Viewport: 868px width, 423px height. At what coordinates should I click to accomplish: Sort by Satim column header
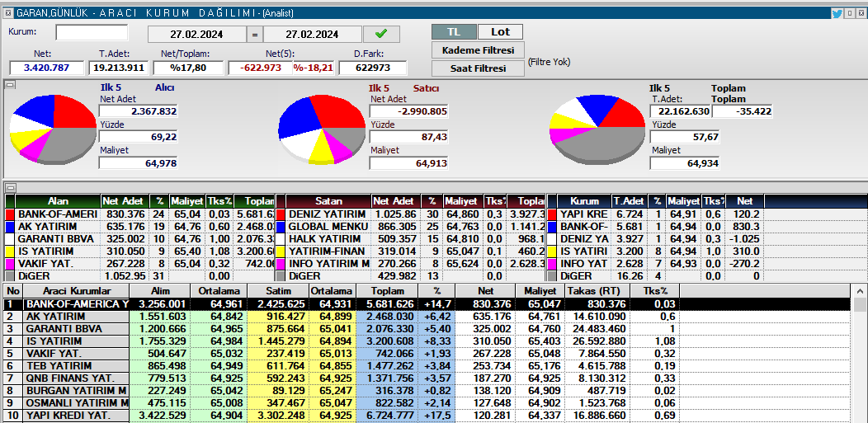pos(278,291)
